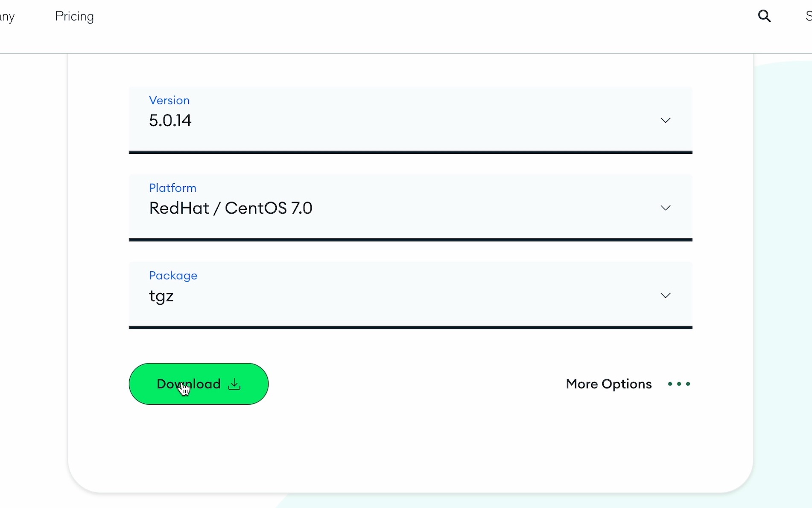Screen dimensions: 812x508
Task: Open More Options link
Action: 609,384
